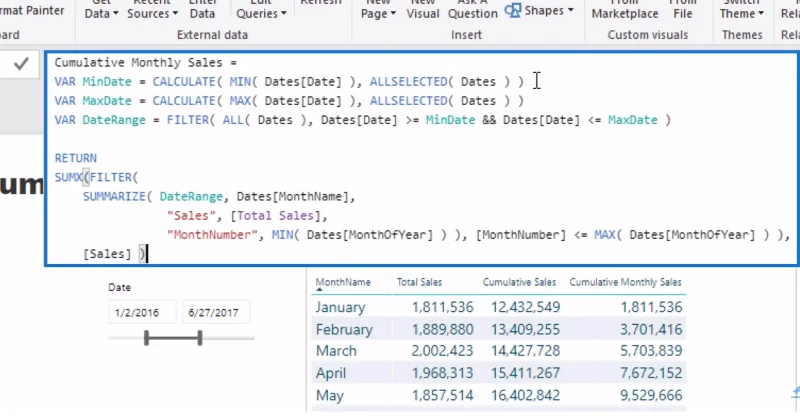Select the May row label
The image size is (800, 416).
pyautogui.click(x=329, y=396)
